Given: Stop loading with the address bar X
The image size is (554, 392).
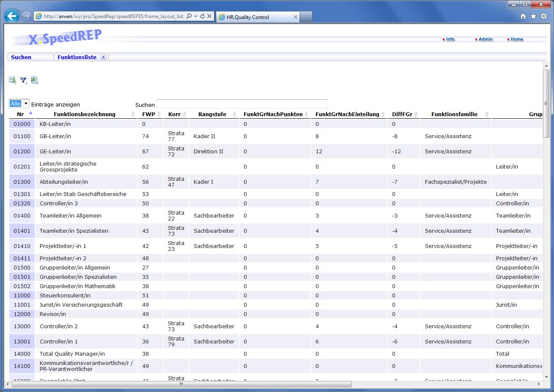Looking at the screenshot, I should click(x=209, y=16).
